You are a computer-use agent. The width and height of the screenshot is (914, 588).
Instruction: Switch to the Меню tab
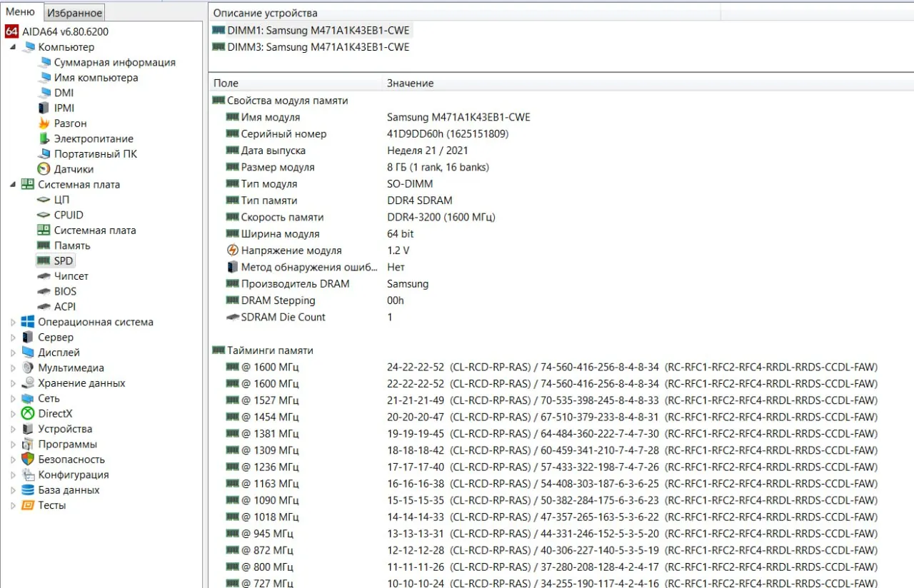[21, 11]
